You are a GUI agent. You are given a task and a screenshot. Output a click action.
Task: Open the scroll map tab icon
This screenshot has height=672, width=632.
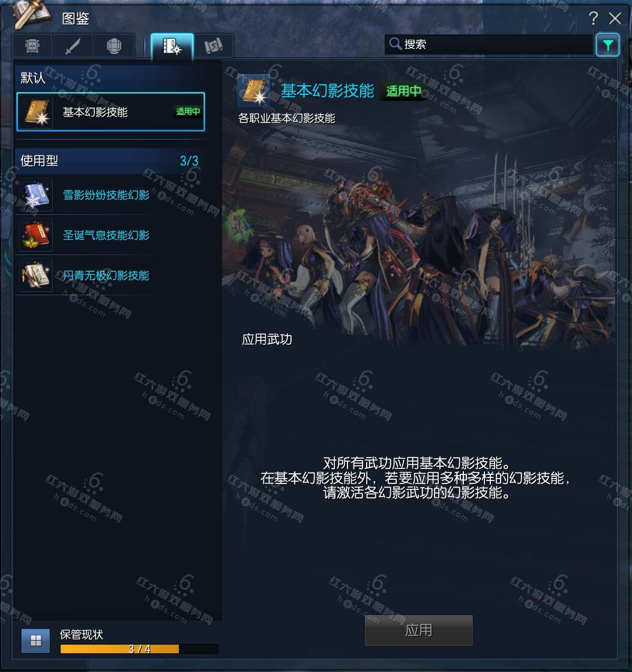click(213, 46)
